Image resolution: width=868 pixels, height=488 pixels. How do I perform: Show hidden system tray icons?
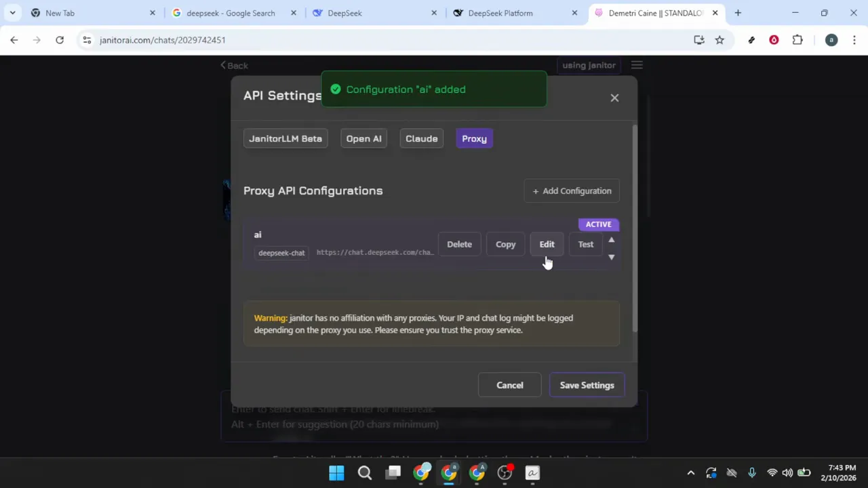[x=690, y=473]
